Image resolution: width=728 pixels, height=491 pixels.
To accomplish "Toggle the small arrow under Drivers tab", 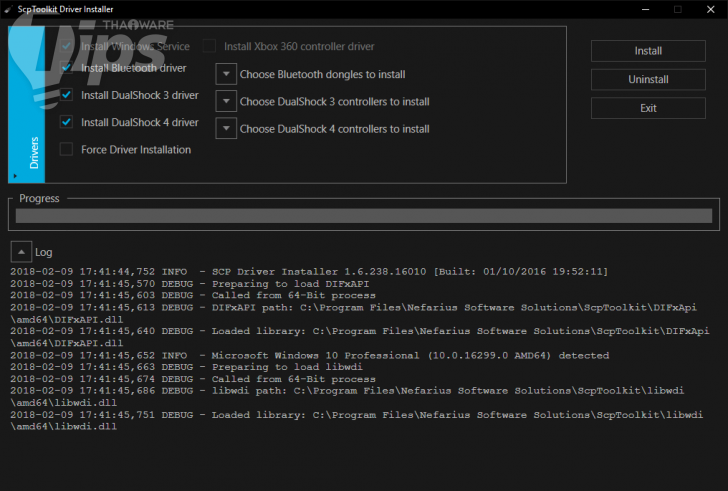I will [x=15, y=176].
